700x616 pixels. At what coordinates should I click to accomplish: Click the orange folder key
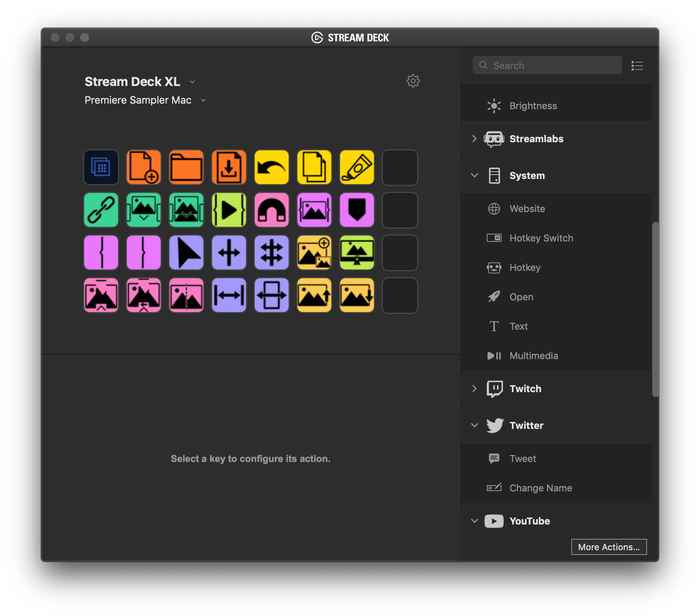[186, 167]
